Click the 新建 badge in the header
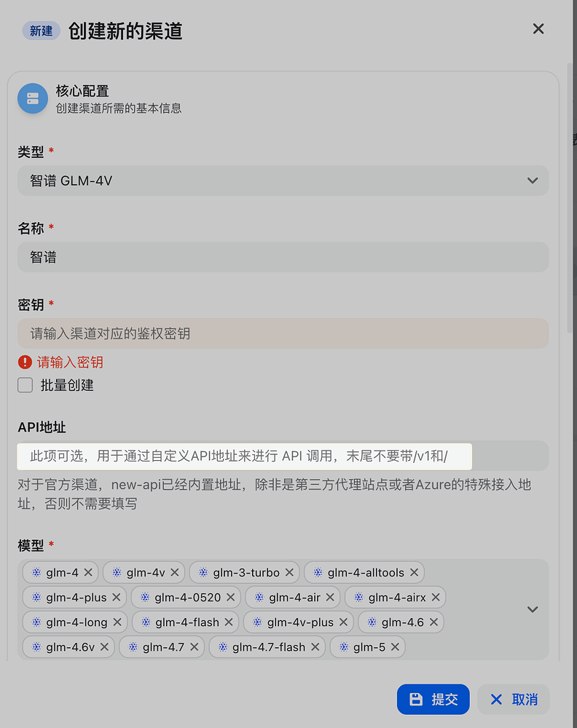The height and width of the screenshot is (728, 577). point(41,31)
